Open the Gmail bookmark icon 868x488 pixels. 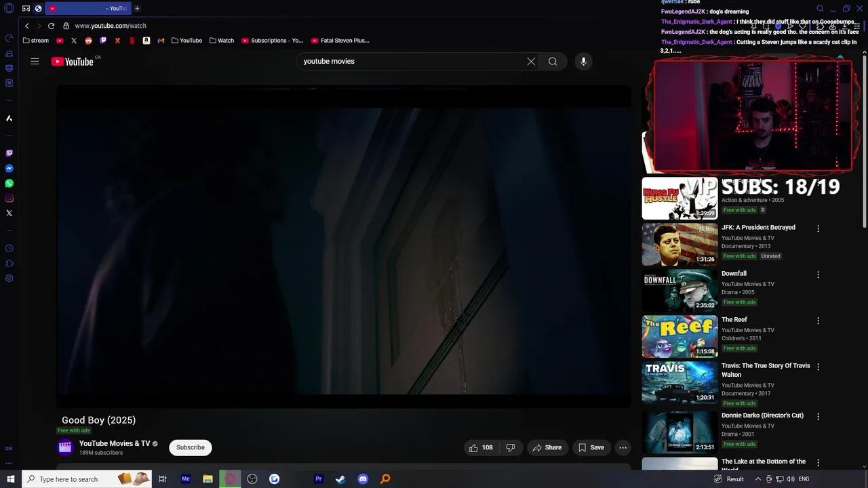161,41
